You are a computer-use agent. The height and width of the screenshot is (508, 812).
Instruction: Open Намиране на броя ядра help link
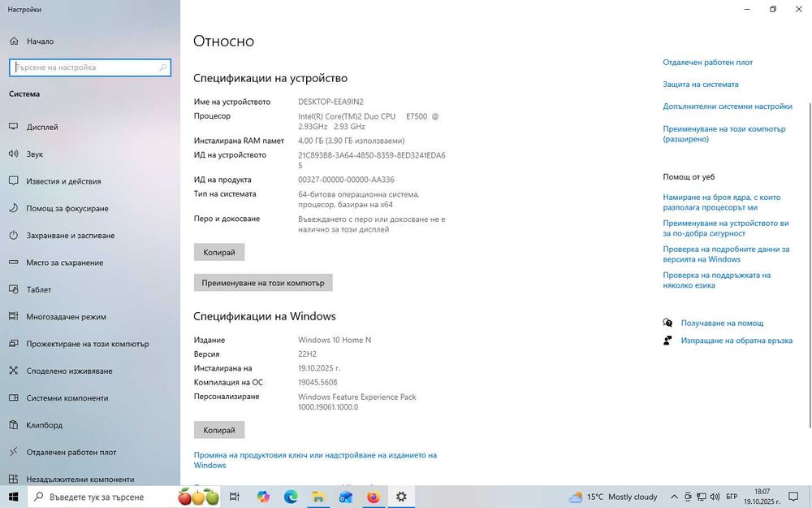pyautogui.click(x=721, y=202)
